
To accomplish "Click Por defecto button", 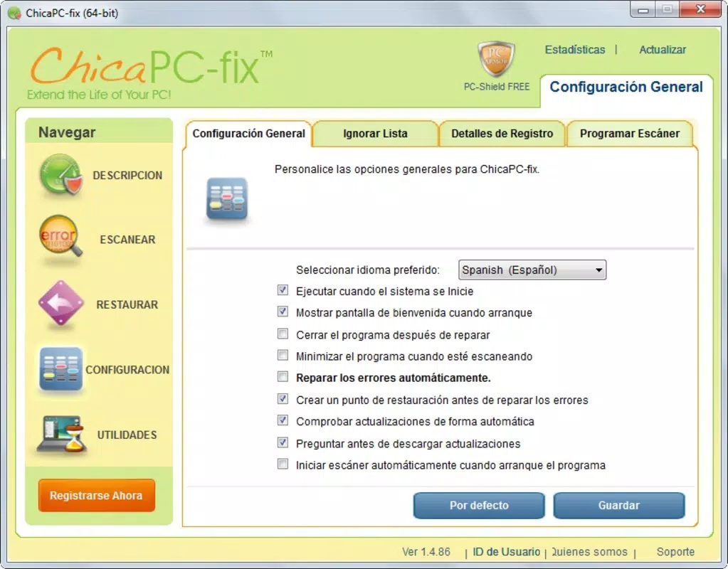I will (479, 506).
